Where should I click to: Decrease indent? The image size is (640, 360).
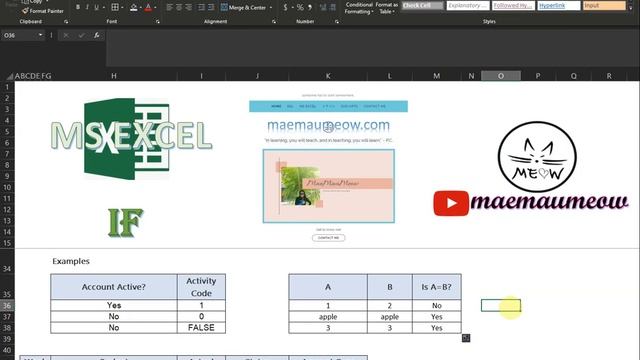click(201, 7)
